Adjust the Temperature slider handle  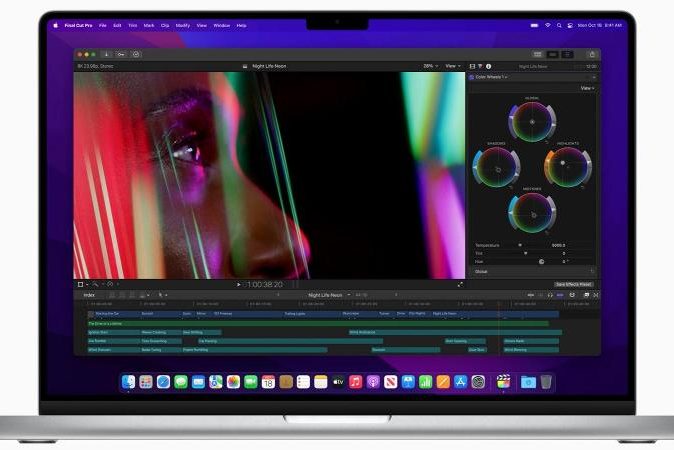coord(520,245)
